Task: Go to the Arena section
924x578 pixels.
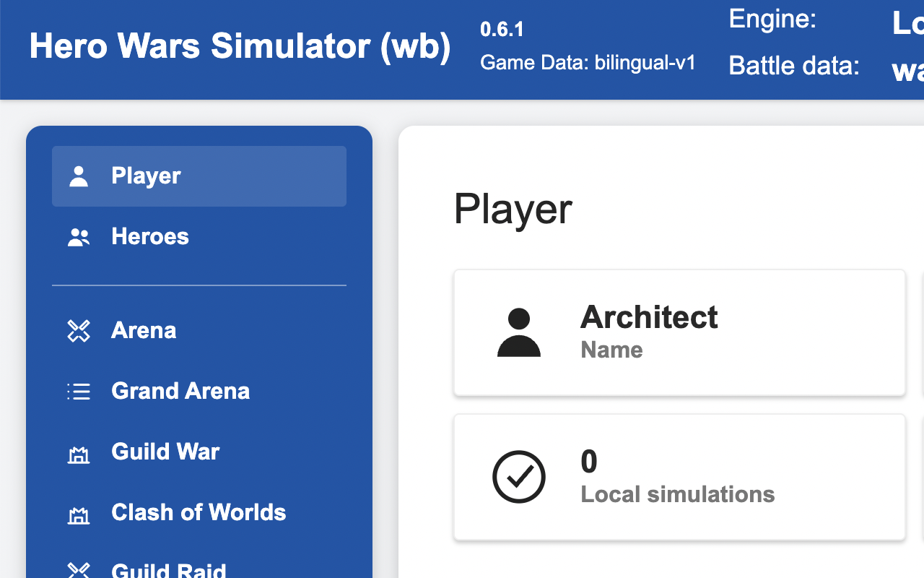Action: click(x=199, y=331)
